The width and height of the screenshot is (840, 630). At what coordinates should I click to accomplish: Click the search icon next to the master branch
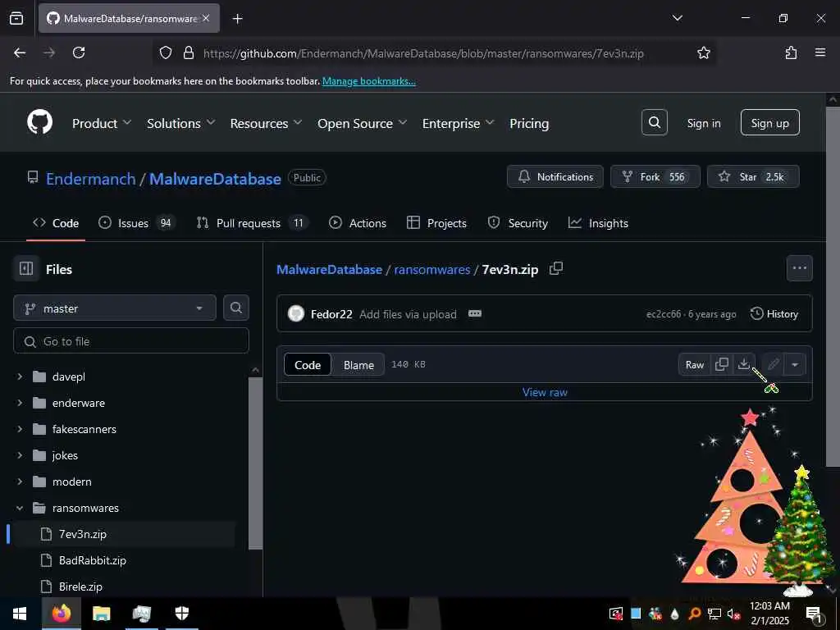click(x=235, y=308)
